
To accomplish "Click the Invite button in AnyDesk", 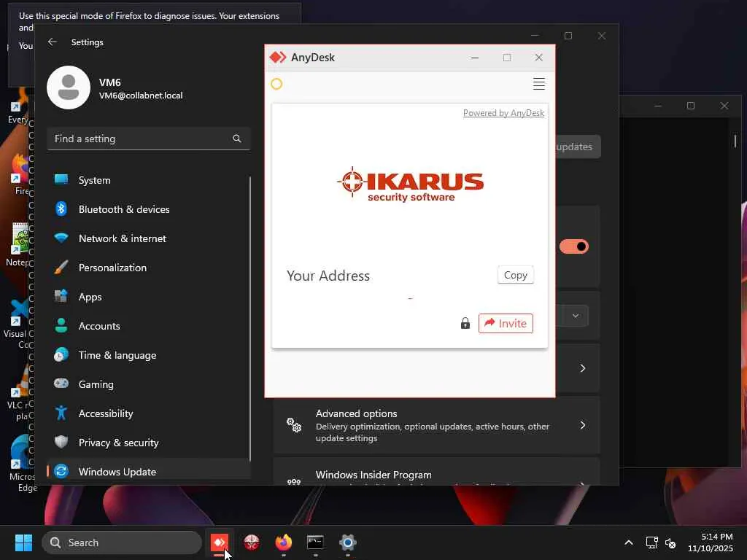I will [506, 323].
